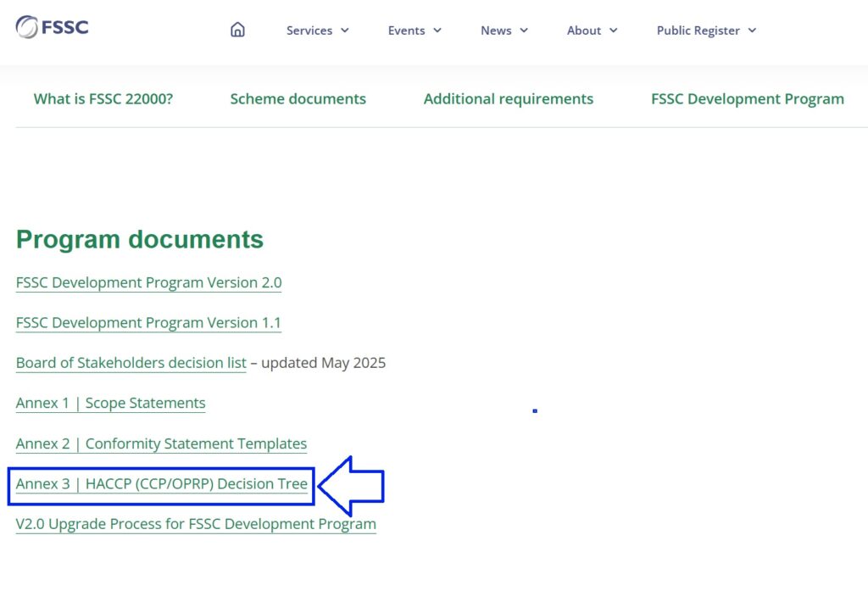The image size is (868, 591).
Task: Open FSSC Development Program Version 2.0 document
Action: [x=148, y=282]
